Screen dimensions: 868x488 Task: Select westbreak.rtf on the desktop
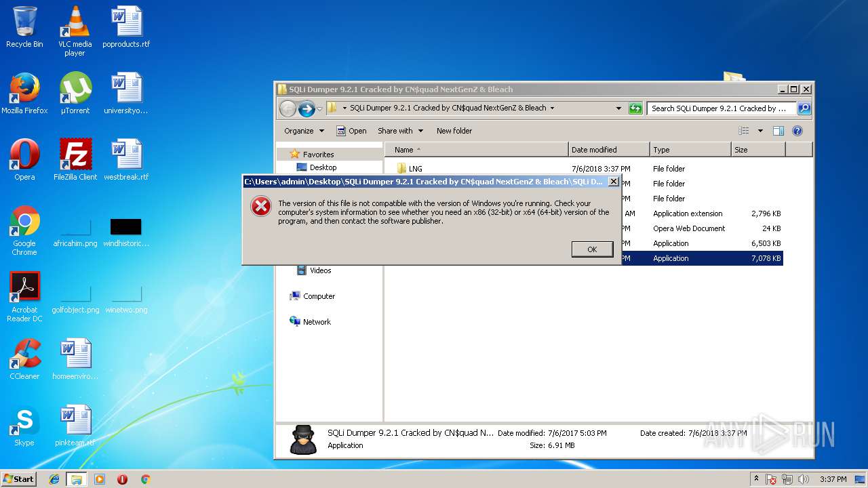coord(126,160)
